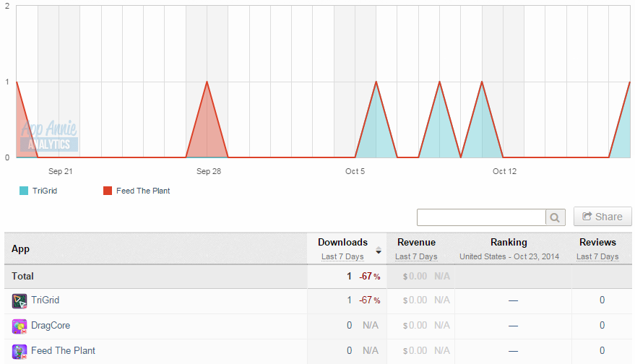Screen dimensions: 635x364
Task: Sort by the Revenue column header
Action: [x=416, y=242]
